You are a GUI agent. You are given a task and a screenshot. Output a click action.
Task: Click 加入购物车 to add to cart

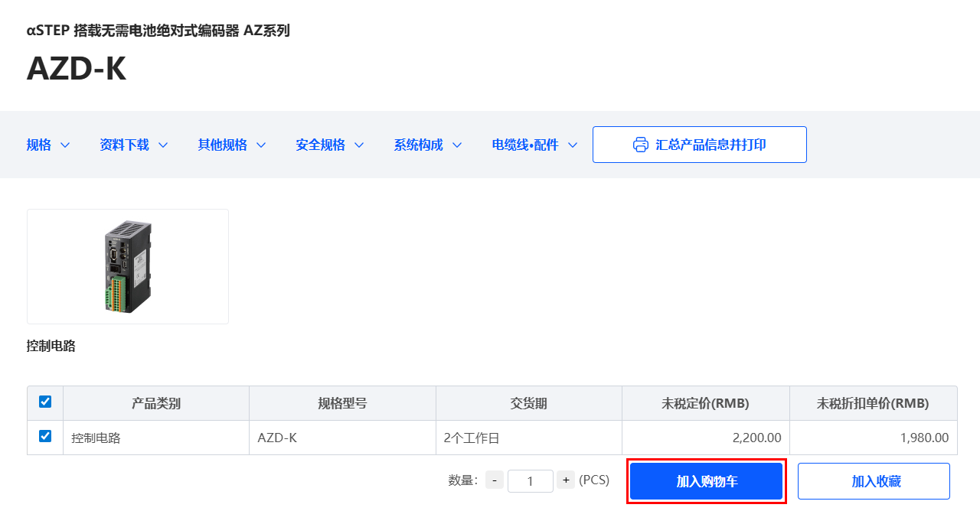coord(706,481)
